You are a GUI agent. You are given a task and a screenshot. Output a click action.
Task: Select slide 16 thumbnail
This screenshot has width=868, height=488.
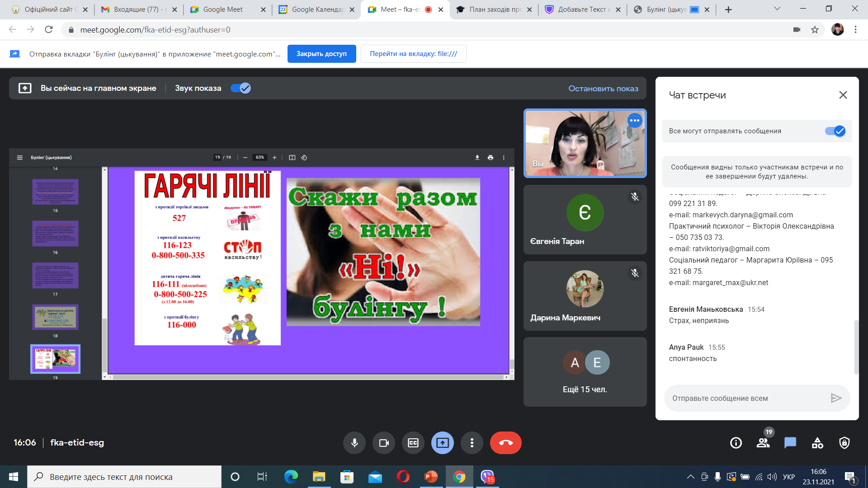point(55,233)
